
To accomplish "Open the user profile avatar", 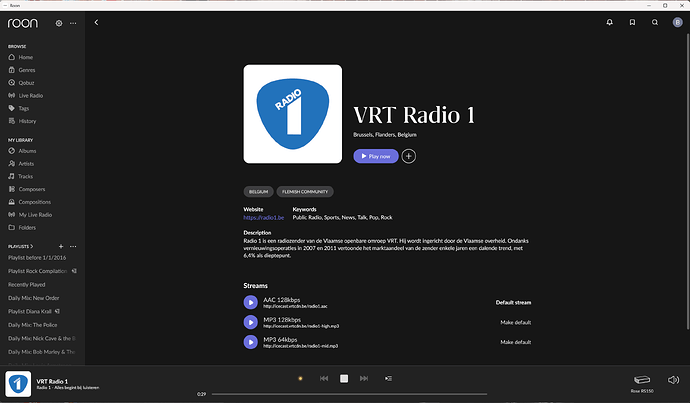I will coord(678,22).
